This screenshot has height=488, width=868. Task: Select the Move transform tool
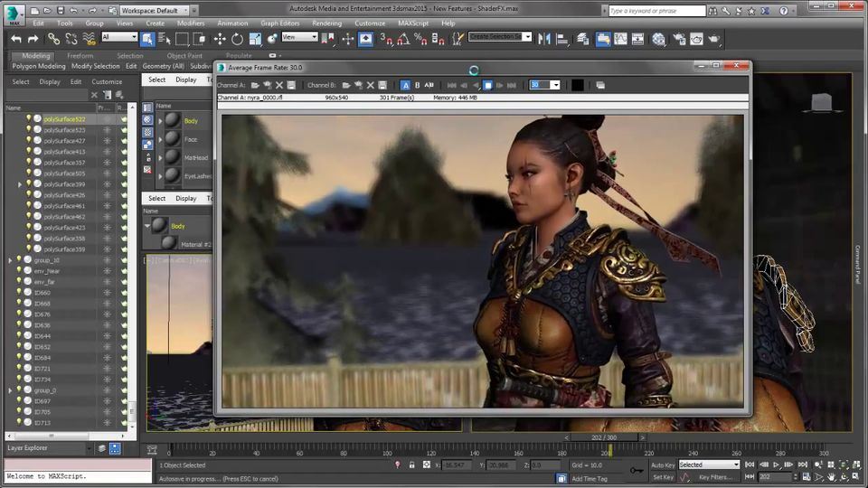point(220,39)
